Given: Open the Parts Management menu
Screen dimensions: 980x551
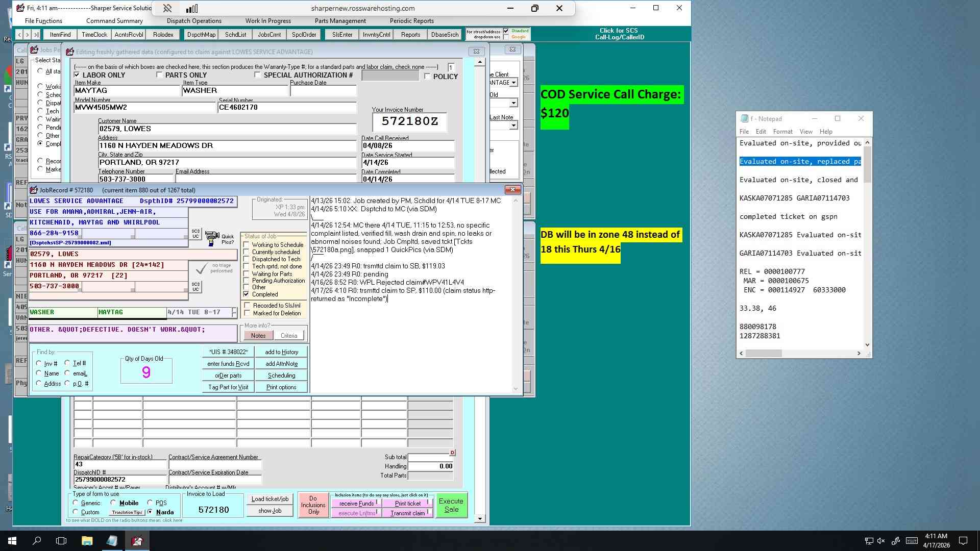Looking at the screenshot, I should tap(340, 21).
